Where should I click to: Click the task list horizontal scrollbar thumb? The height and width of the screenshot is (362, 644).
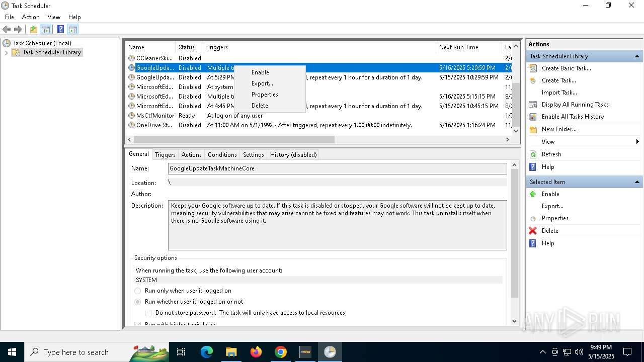(x=234, y=140)
